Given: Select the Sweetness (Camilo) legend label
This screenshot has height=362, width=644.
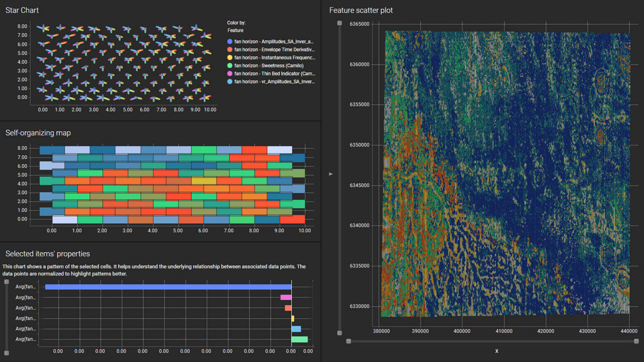Looking at the screenshot, I should [x=269, y=66].
